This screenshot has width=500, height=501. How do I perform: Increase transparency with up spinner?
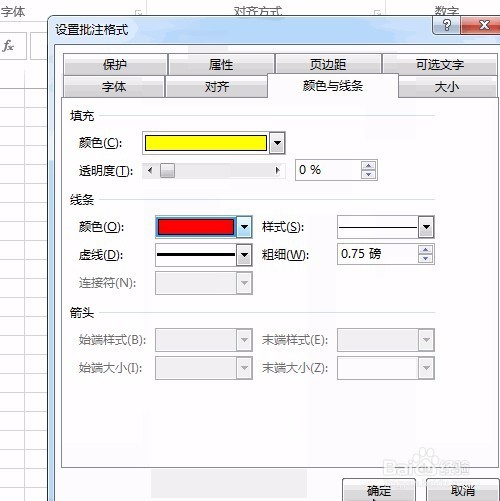(x=368, y=166)
